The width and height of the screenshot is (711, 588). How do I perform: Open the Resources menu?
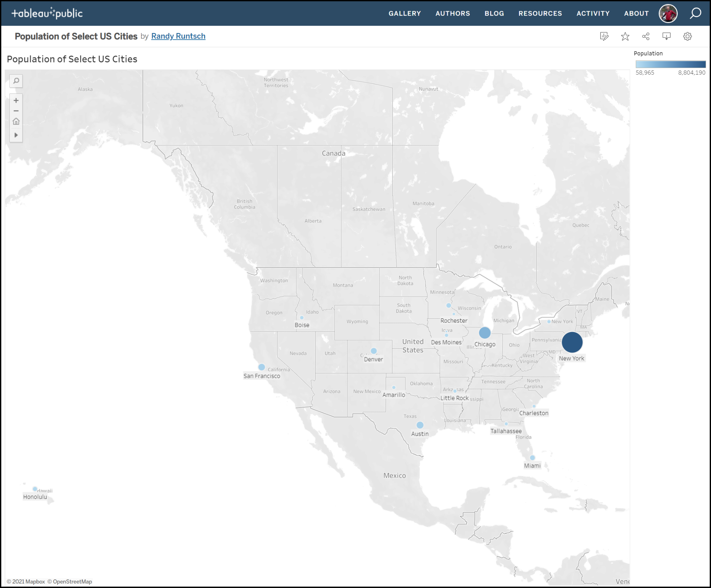tap(540, 14)
